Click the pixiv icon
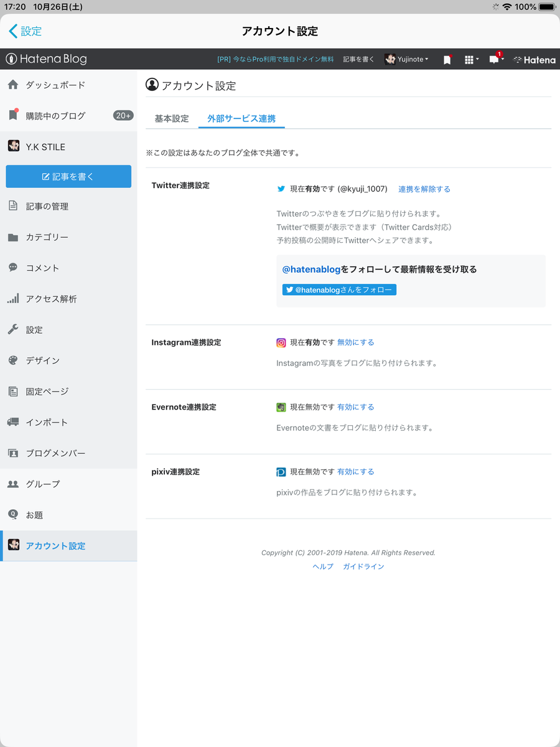Screen dimensions: 560x747 [281, 472]
